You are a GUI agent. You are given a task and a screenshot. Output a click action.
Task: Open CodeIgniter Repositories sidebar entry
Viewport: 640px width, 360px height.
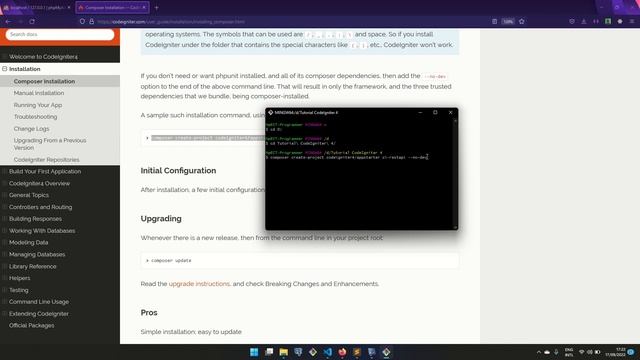[x=47, y=160]
